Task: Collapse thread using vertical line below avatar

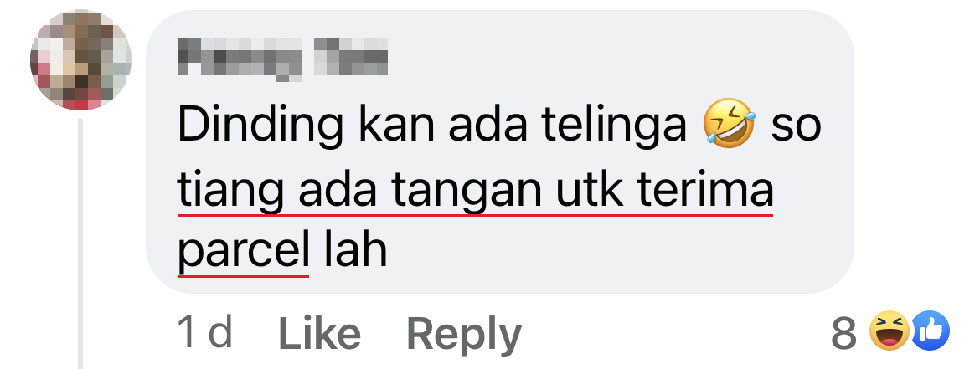Action: click(80, 243)
